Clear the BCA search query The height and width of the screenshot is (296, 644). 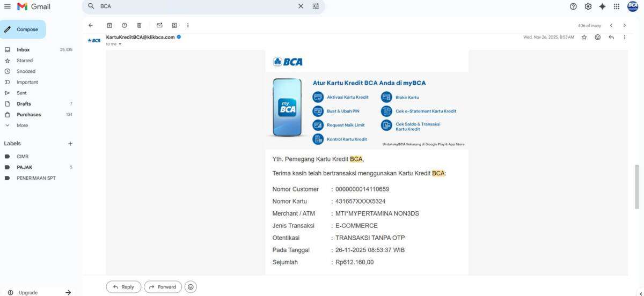pos(301,6)
